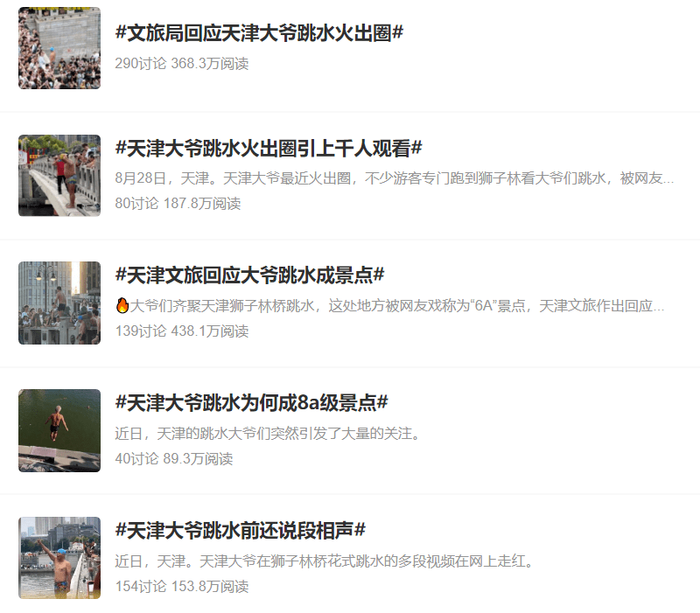Image resolution: width=700 pixels, height=613 pixels.
Task: Open topic #文旅局回应天津大爷跳水火出圈#
Action: click(x=259, y=33)
